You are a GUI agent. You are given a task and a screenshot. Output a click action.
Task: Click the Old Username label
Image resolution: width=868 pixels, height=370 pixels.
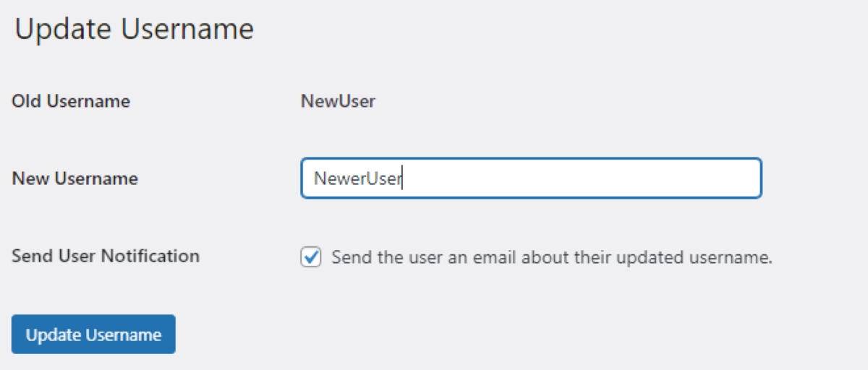(x=71, y=101)
